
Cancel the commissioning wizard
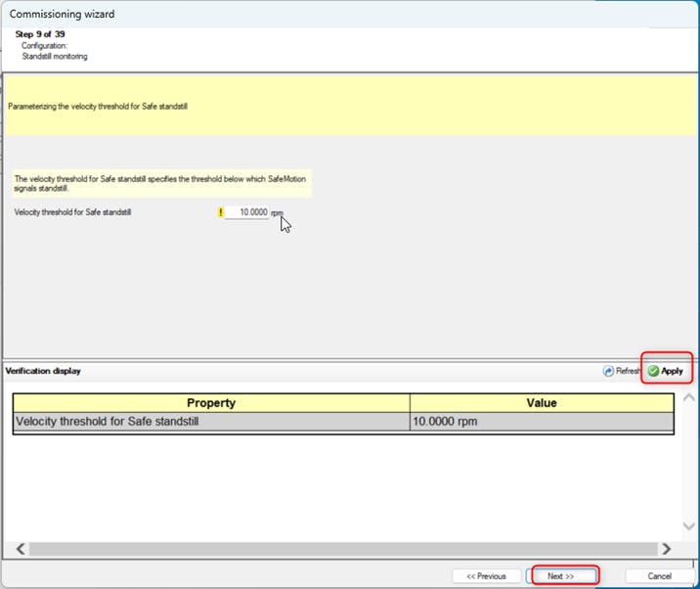point(659,576)
